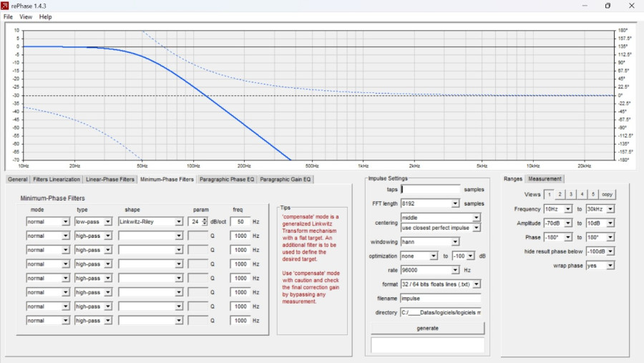The width and height of the screenshot is (644, 363).
Task: Open the Linkwitz-Riley shape dropdown
Action: pyautogui.click(x=150, y=221)
